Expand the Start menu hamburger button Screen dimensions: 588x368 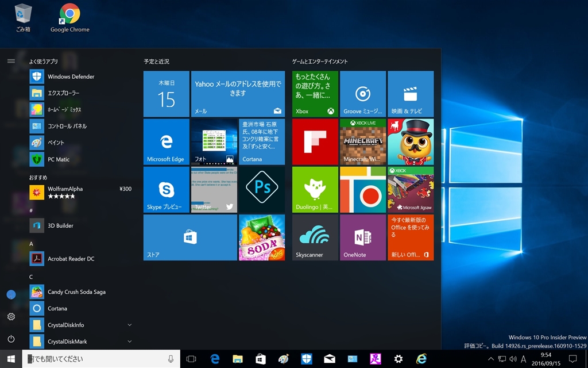(x=11, y=61)
